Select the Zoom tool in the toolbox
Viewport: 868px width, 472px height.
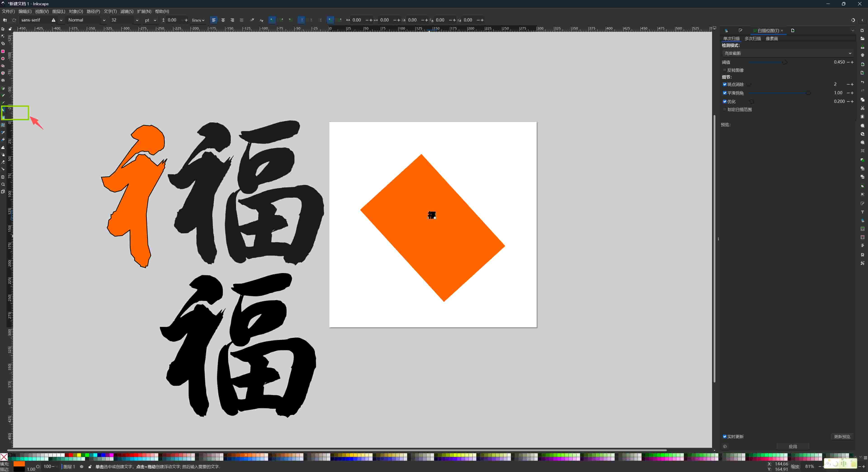[x=3, y=184]
